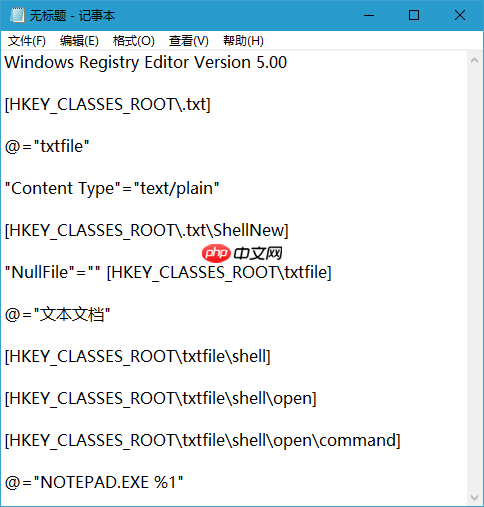The image size is (484, 507).
Task: Open the 格式(O) menu
Action: (x=134, y=41)
